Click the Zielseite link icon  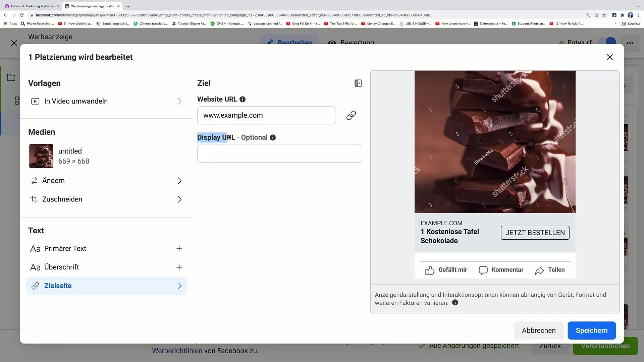(x=35, y=286)
